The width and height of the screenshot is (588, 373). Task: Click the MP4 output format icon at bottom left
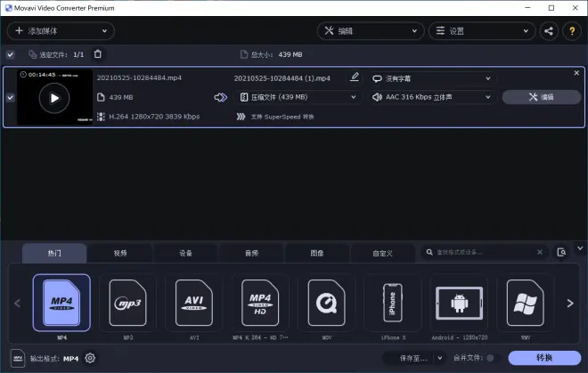18,359
